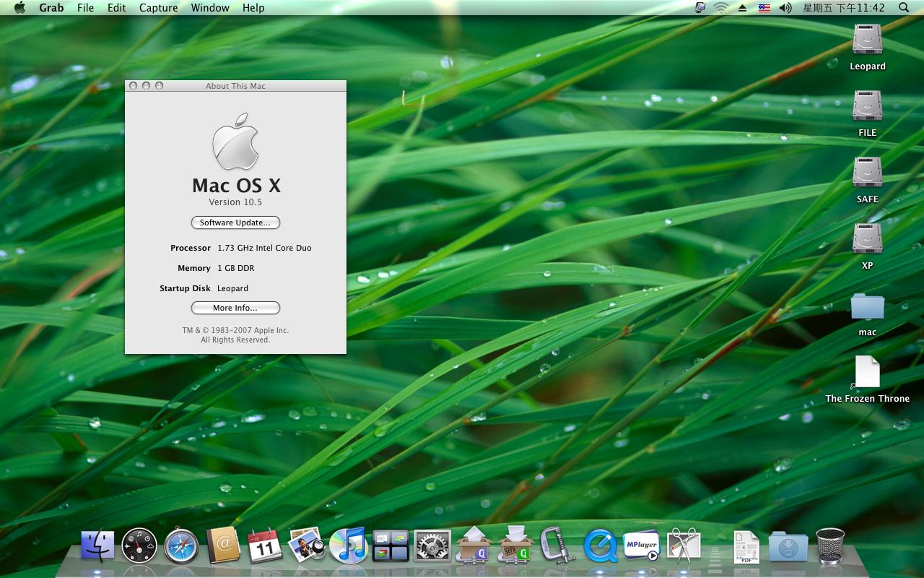
Task: Open the Help menu
Action: click(253, 7)
